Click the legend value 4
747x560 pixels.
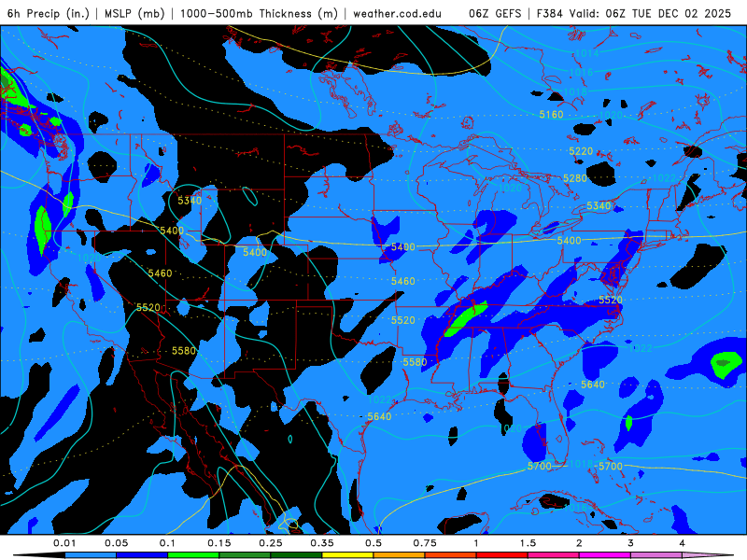point(683,543)
